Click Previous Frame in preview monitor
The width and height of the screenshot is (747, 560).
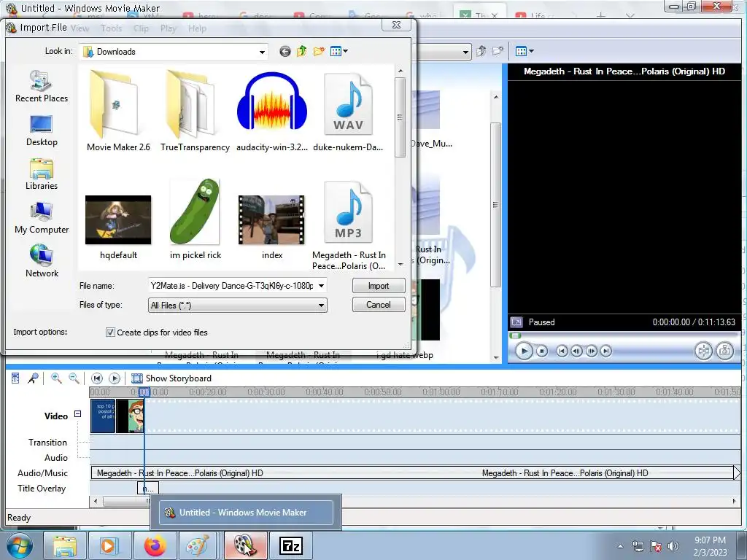(576, 351)
